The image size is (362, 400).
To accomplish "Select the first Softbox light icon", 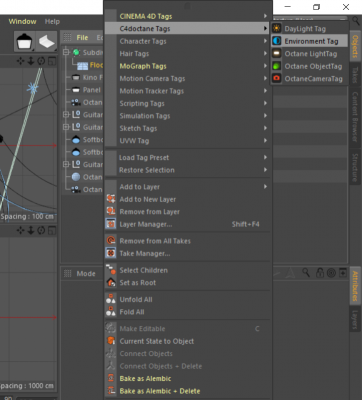I will pyautogui.click(x=76, y=140).
